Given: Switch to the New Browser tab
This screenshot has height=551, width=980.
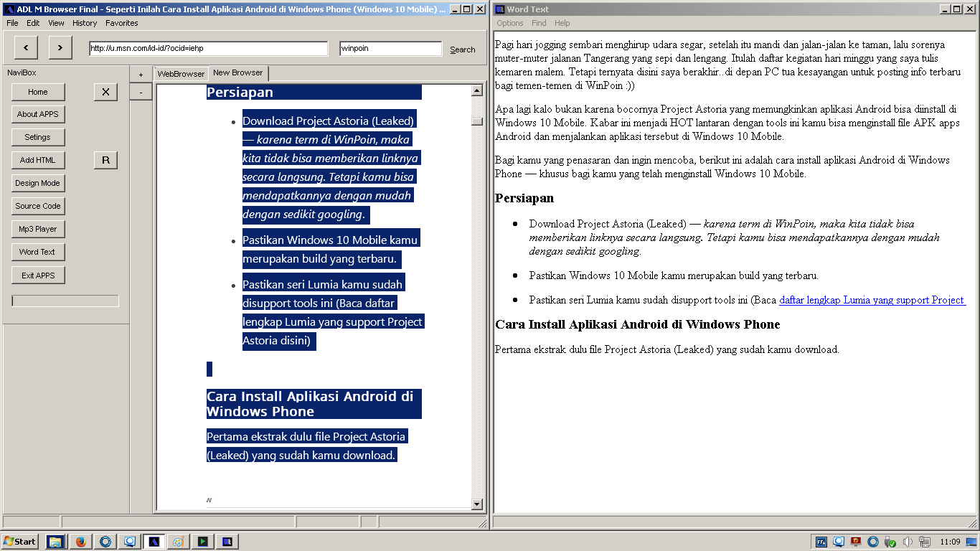Looking at the screenshot, I should 238,72.
